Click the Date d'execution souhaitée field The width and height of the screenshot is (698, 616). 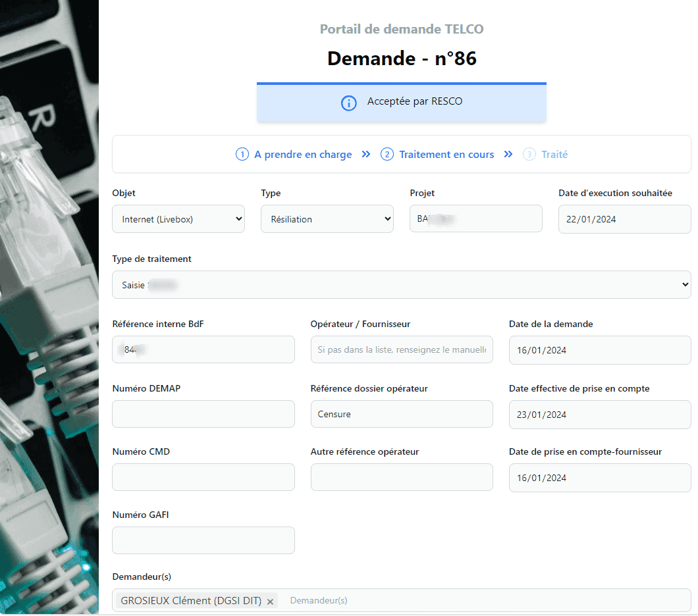coord(624,219)
